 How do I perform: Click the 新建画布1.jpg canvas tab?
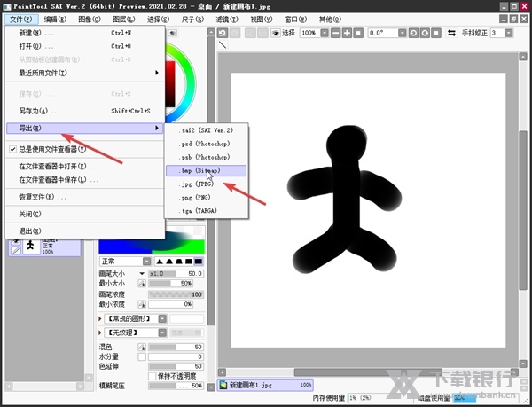click(x=266, y=385)
